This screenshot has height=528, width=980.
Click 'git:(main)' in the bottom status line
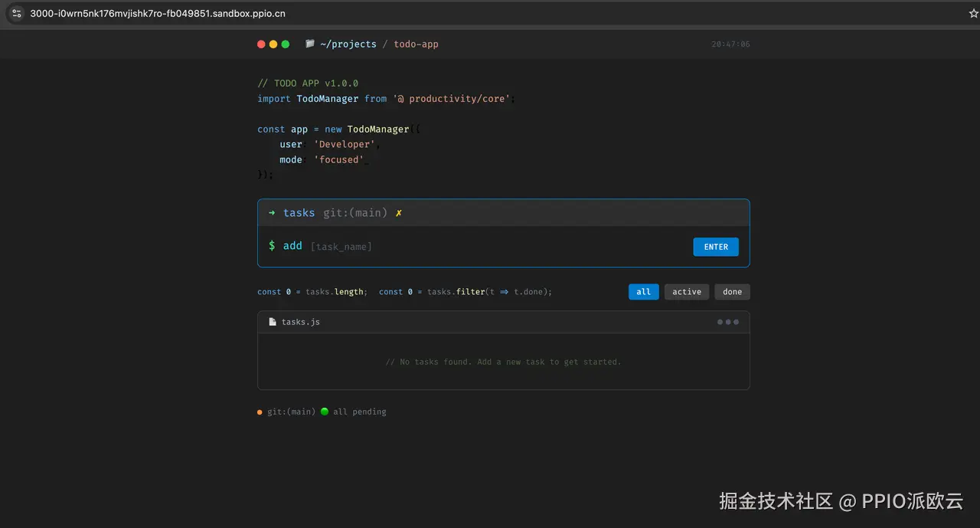coord(291,412)
